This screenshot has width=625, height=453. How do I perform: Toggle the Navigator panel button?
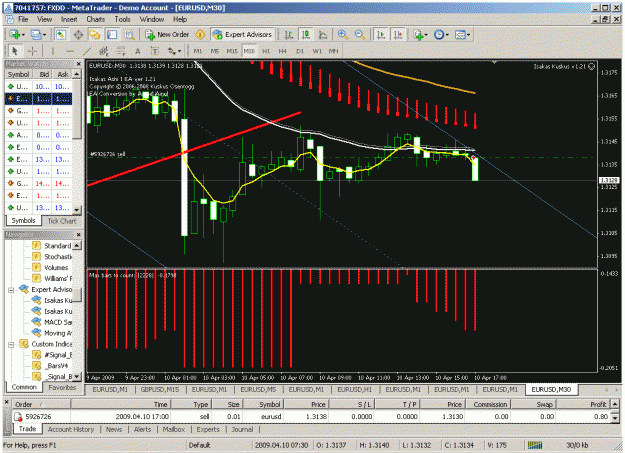tap(95, 35)
